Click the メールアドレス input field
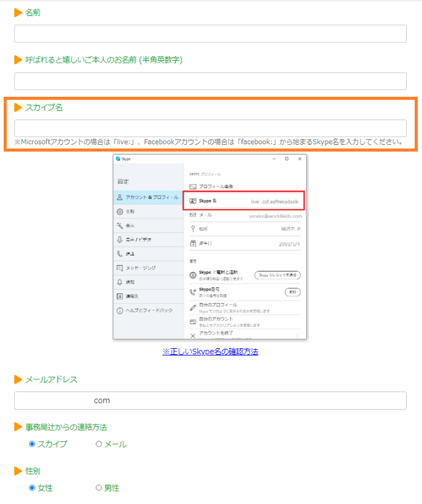422x504 pixels. [x=210, y=401]
